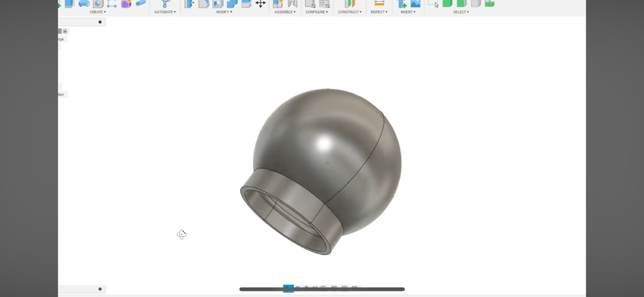Screen dimensions: 644x297
Task: Open the INSERT dropdown menu
Action: coord(408,12)
